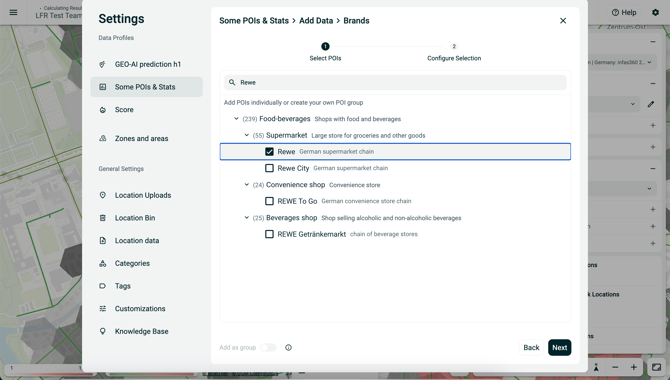Click the step 1 Select POIs indicator

click(325, 52)
